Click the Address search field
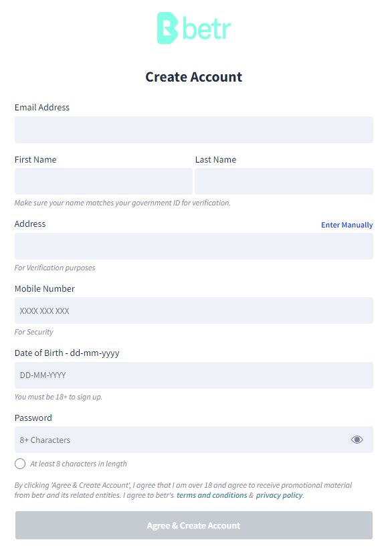Viewport: 392px width, 550px height. (194, 246)
